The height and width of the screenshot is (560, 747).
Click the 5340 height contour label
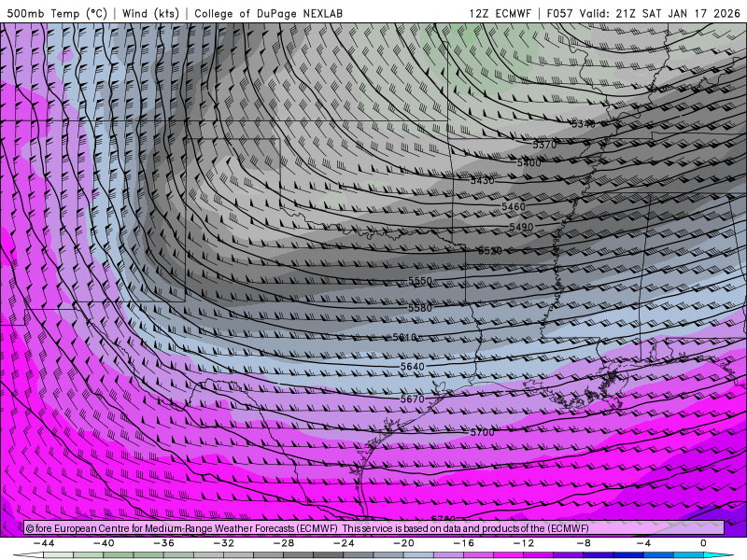(x=584, y=124)
